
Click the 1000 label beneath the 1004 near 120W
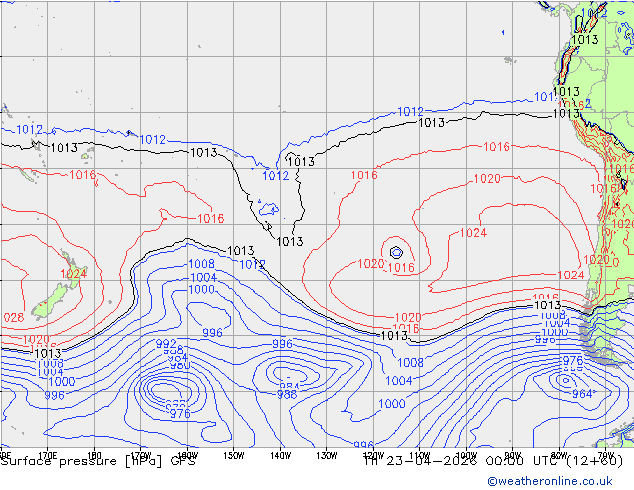pos(392,403)
